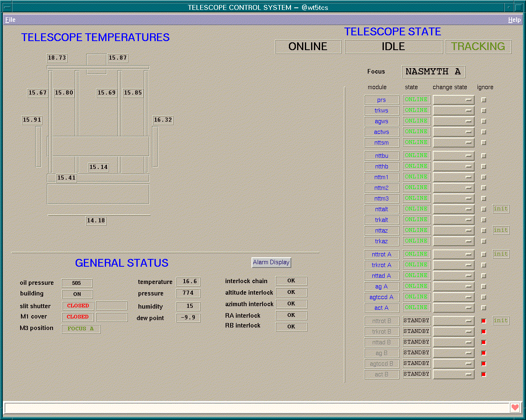The width and height of the screenshot is (526, 420).
Task: Uncheck the ignore box for nttrot B
Action: pyautogui.click(x=484, y=321)
